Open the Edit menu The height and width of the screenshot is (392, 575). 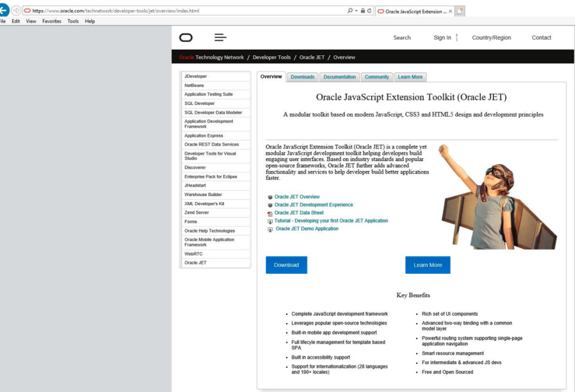point(16,21)
